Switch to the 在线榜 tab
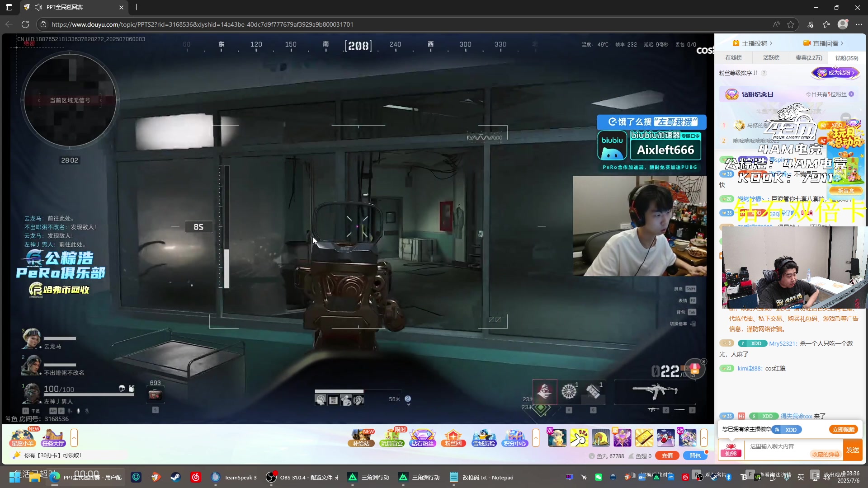The image size is (868, 488). (733, 58)
